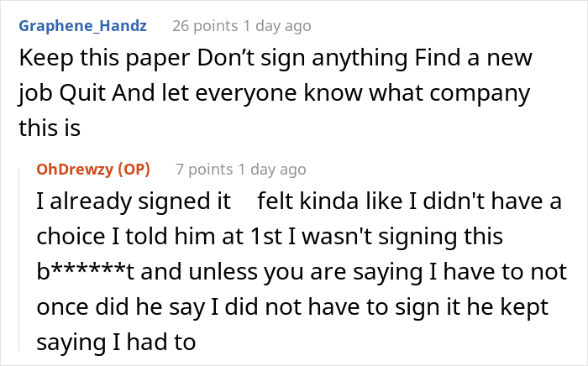Click the censored word "b******t"
Screen dimensions: 588x366
coord(81,272)
